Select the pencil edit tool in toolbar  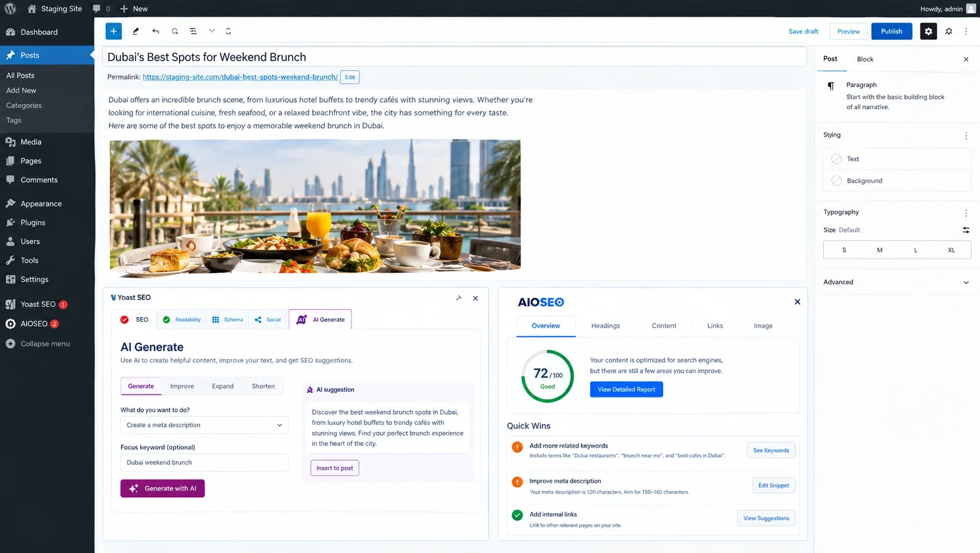tap(136, 31)
